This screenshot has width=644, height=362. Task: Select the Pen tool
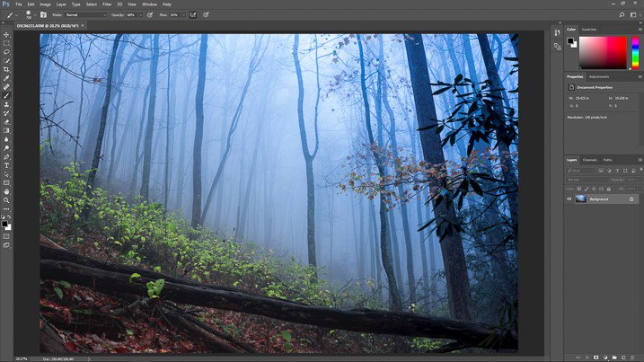6,157
